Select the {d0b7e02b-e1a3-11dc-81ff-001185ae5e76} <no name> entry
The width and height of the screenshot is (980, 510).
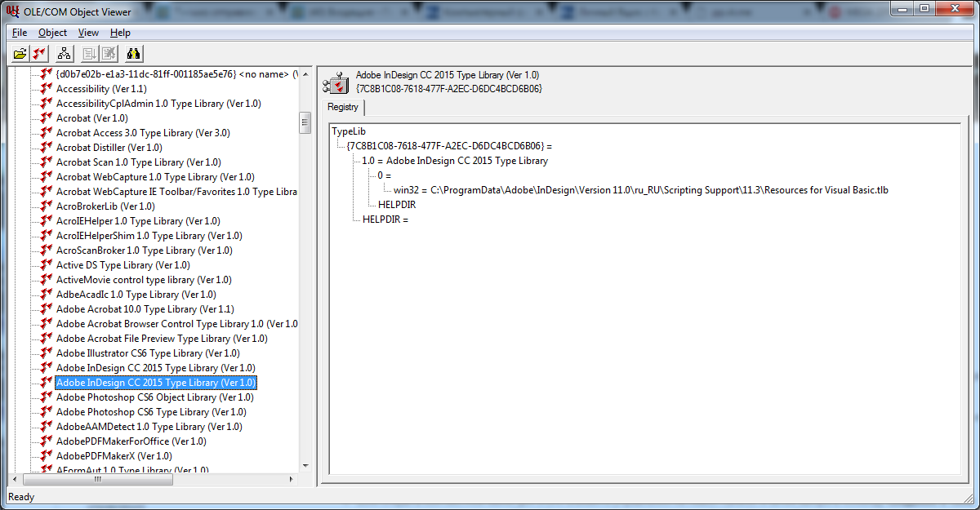tap(176, 74)
